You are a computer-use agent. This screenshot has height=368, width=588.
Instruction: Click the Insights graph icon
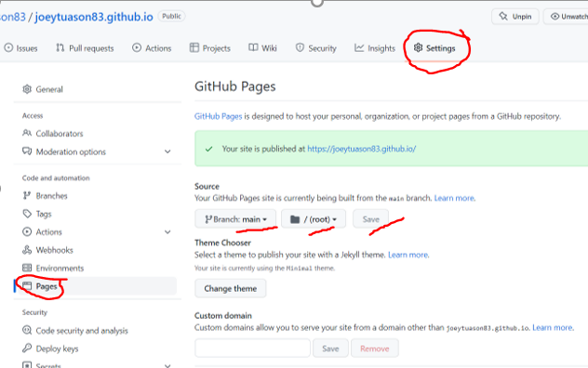point(359,48)
